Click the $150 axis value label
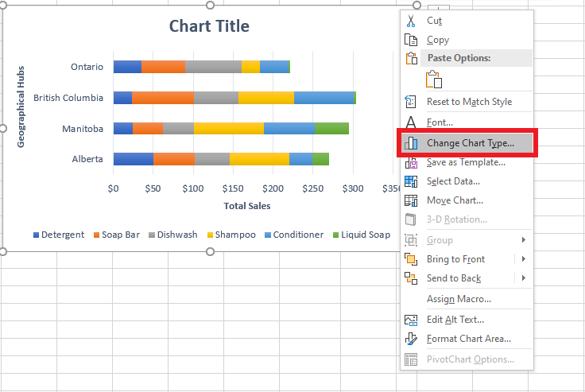585x392 pixels. coord(233,188)
